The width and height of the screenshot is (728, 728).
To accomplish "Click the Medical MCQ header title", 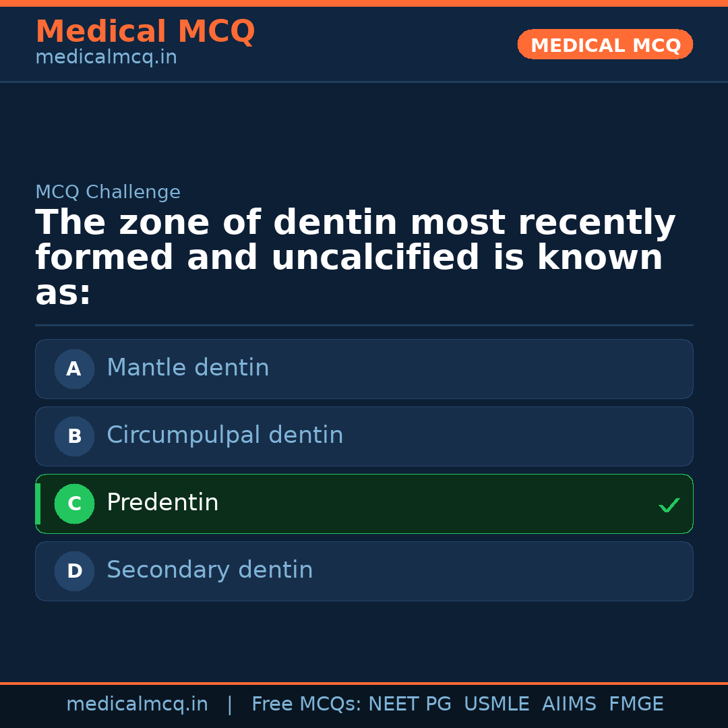I will 145,32.
